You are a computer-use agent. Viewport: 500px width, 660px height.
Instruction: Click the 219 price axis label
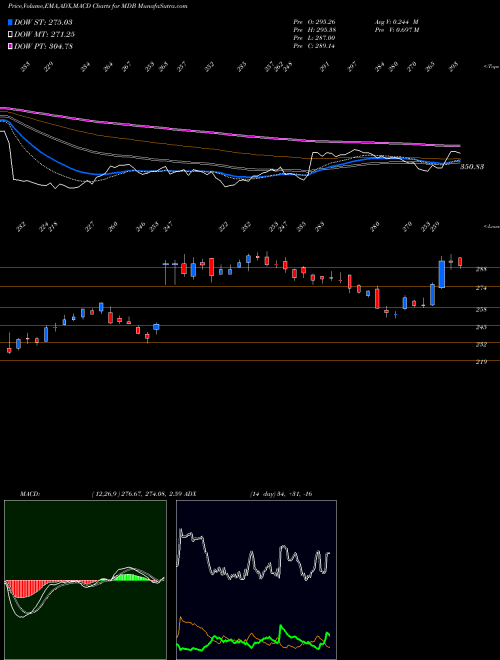[481, 362]
